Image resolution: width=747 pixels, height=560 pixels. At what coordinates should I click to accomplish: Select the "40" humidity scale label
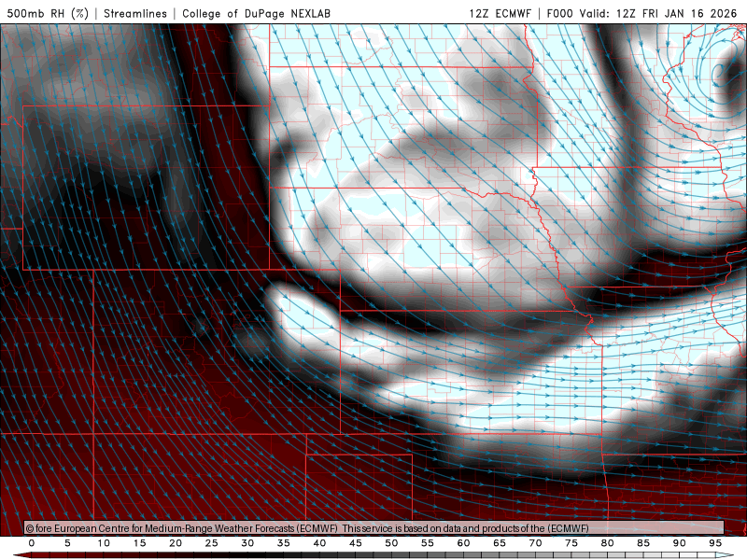tap(319, 543)
